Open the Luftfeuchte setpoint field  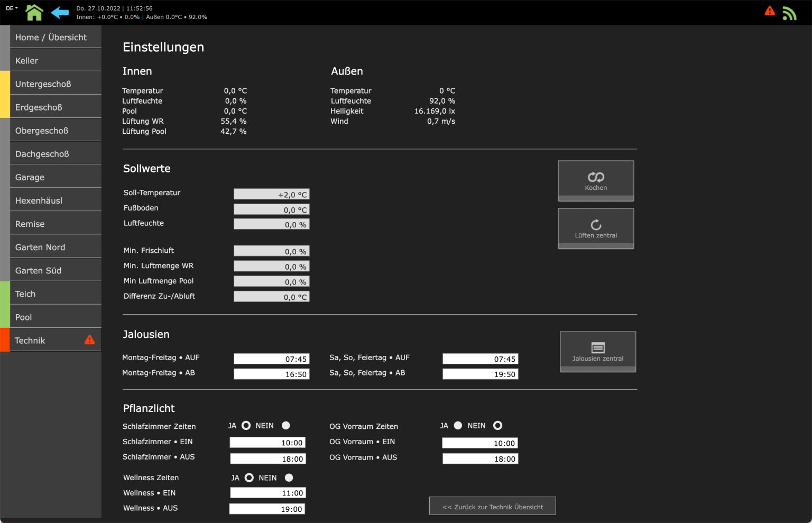(272, 224)
